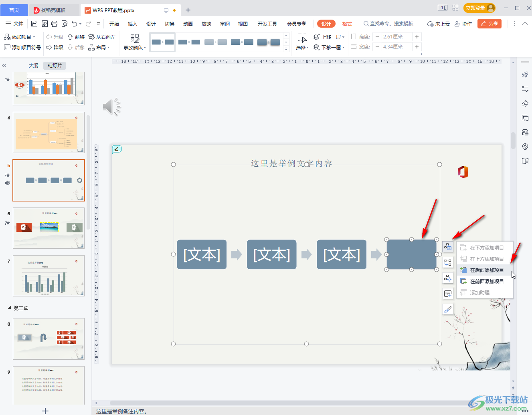Click the add bullet floating icon
532x415 pixels.
[x=448, y=294]
